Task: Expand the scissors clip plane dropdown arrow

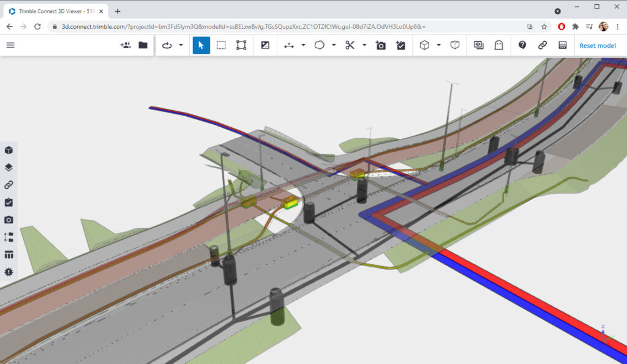Action: tap(364, 45)
